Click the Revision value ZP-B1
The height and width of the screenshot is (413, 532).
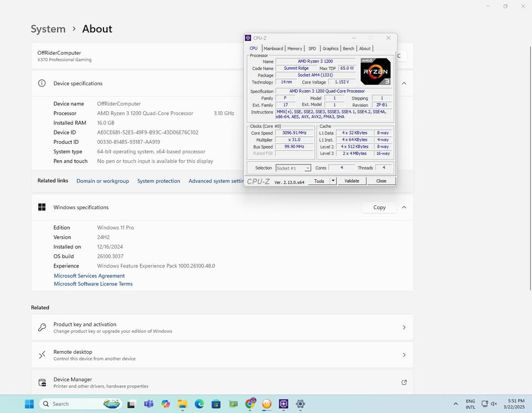click(382, 105)
